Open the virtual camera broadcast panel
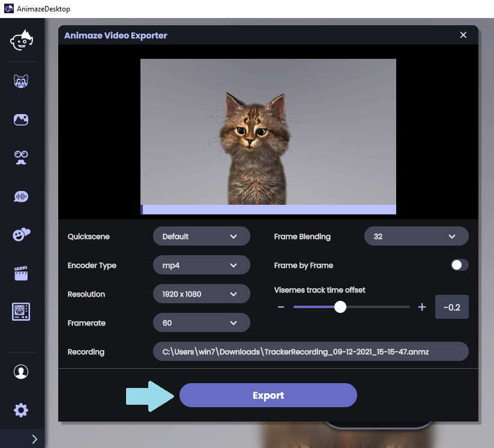The width and height of the screenshot is (494, 448). 21,312
